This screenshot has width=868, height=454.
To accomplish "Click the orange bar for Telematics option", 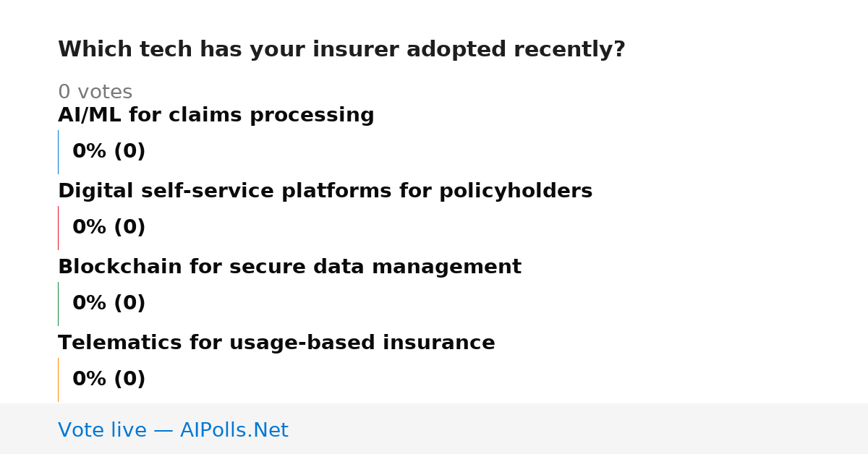I will (59, 380).
